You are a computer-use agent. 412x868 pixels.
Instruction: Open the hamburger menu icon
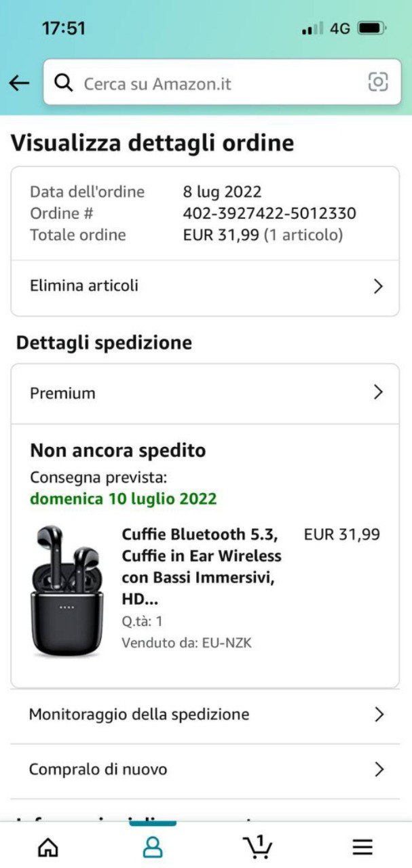tap(362, 846)
